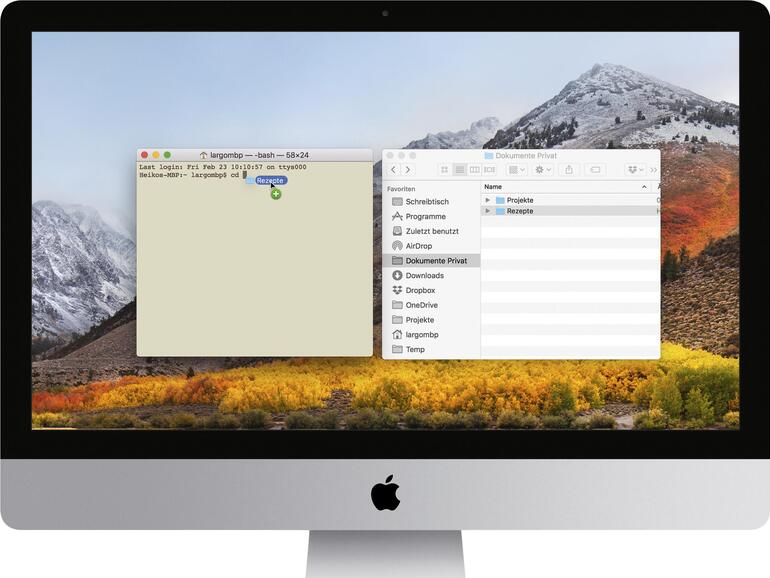Expand the Projekte folder disclosure triangle
770x578 pixels.
click(x=488, y=200)
